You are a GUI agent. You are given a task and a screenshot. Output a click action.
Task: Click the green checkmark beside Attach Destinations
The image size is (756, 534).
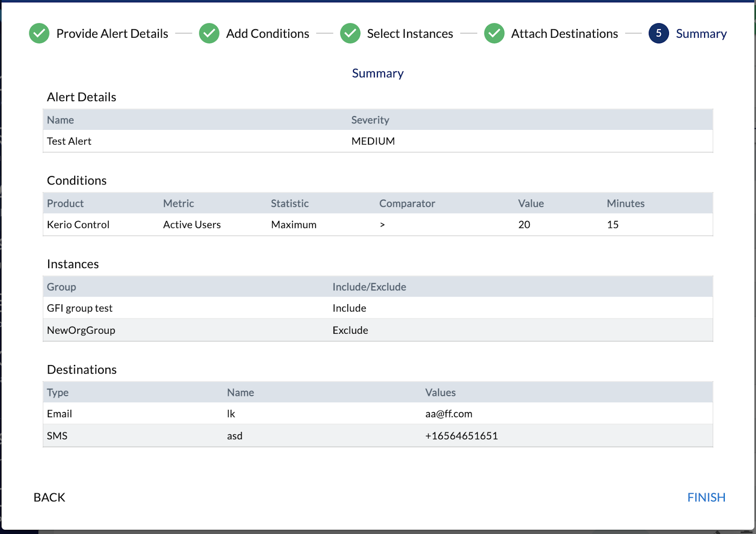coord(494,34)
